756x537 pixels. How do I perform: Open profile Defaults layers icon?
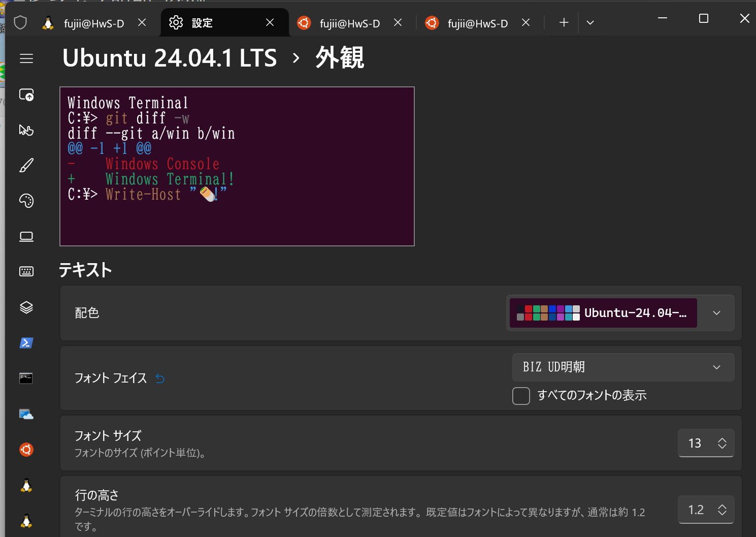coord(26,307)
